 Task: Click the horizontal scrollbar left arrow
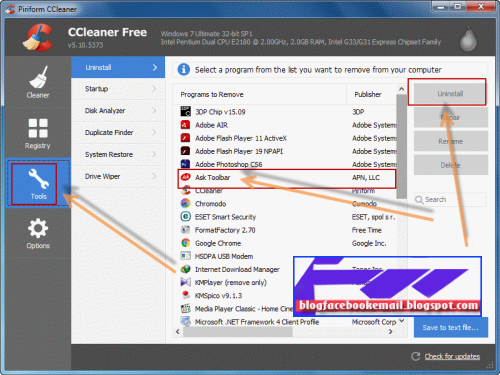(x=178, y=331)
